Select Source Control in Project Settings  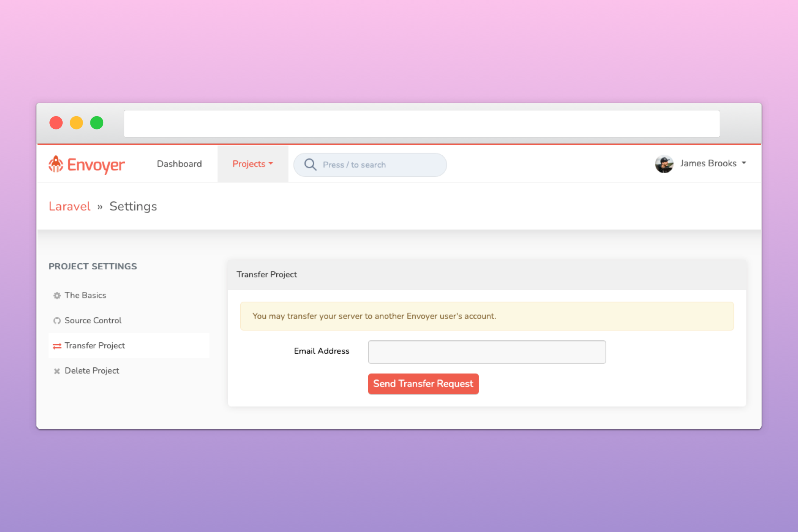tap(93, 321)
